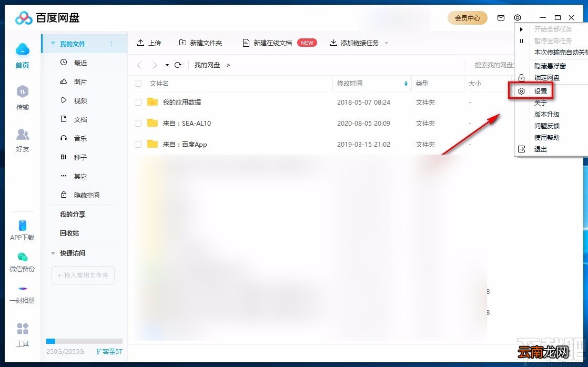The width and height of the screenshot is (588, 367).
Task: Open 我的分享 my shares
Action: point(73,214)
